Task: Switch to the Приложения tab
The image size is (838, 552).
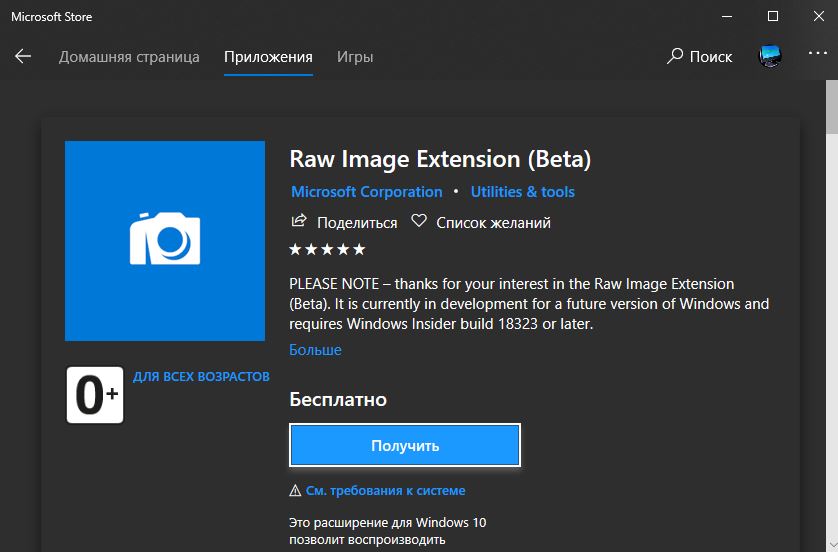Action: (268, 57)
